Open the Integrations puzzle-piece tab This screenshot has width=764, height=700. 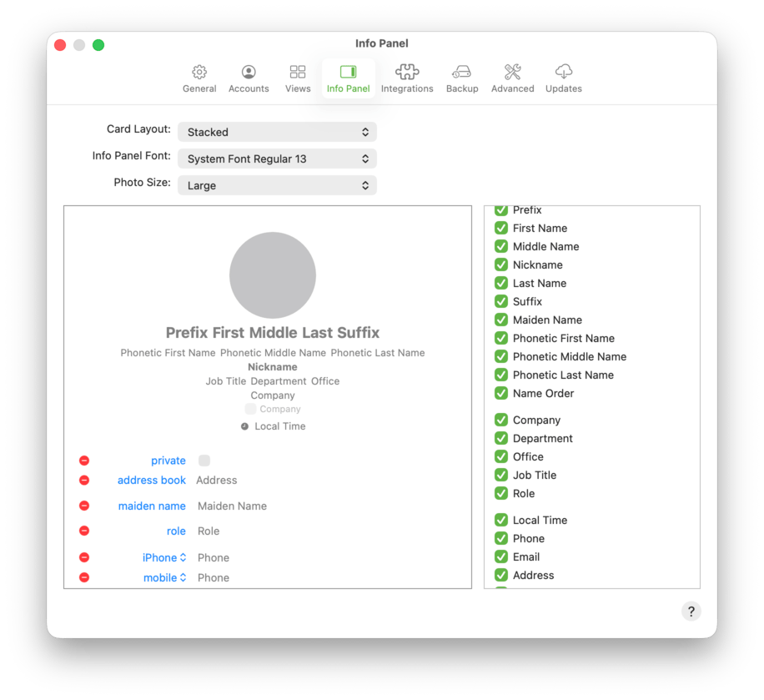click(407, 79)
